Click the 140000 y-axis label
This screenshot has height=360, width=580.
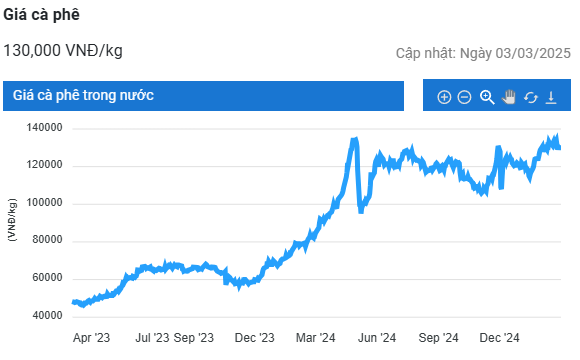tap(44, 128)
